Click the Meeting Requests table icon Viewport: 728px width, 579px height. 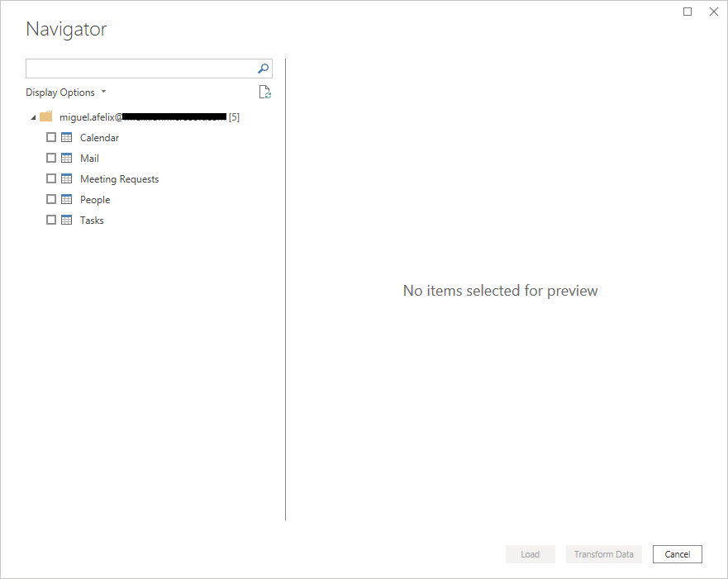click(x=67, y=178)
